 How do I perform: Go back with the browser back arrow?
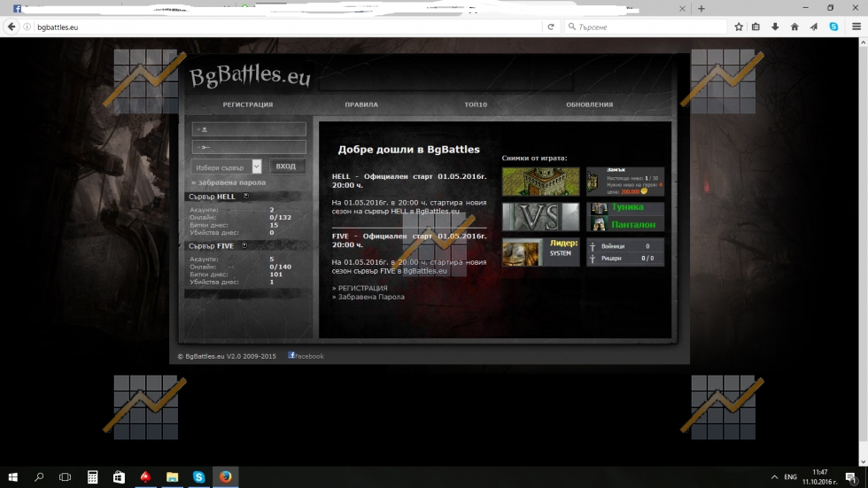point(12,27)
